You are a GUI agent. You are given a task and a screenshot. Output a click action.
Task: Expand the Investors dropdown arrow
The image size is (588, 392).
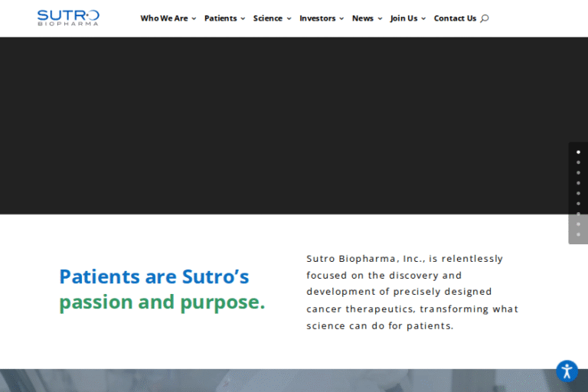(x=341, y=18)
